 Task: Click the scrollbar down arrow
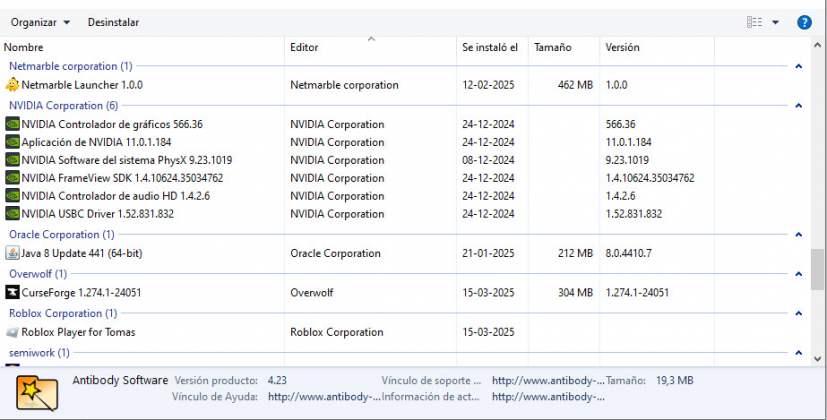[x=817, y=359]
